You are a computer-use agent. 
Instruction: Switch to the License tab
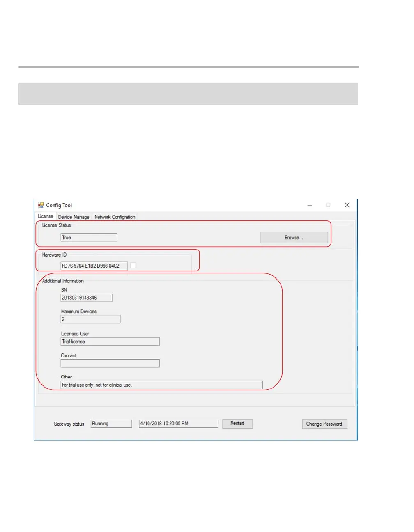(46, 216)
